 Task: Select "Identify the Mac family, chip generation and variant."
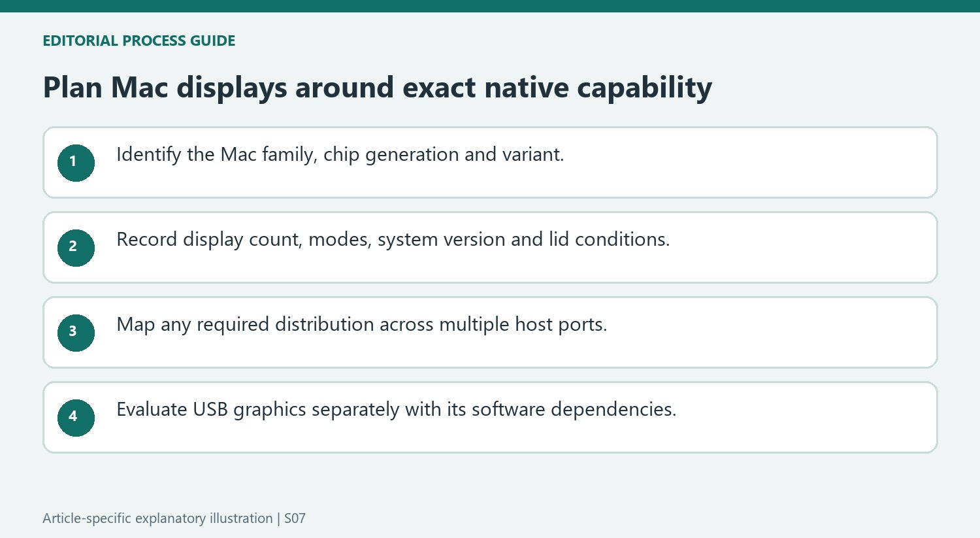pos(340,155)
